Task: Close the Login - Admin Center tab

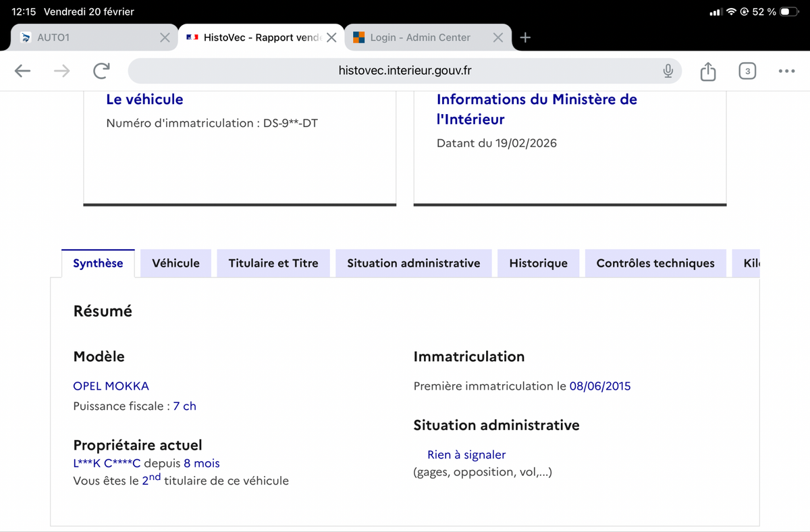Action: [x=498, y=38]
